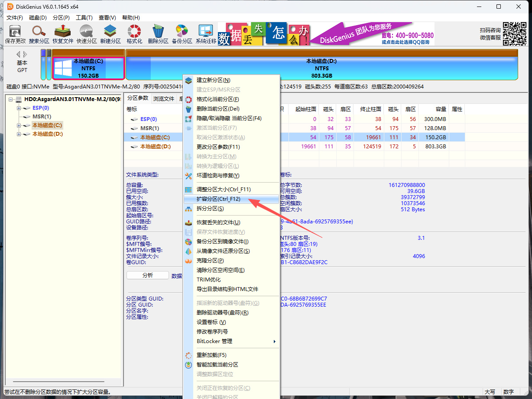Select 备份分区到镜像文件(I) entry
The width and height of the screenshot is (532, 399).
coord(231,242)
